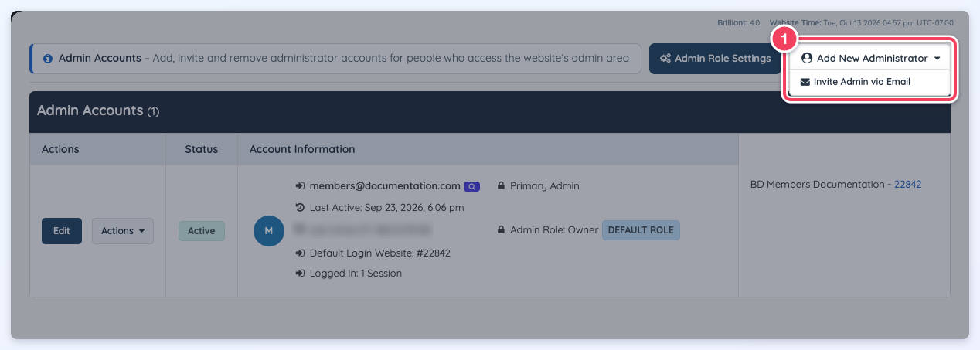Expand the Actions dropdown in the admin row
The image size is (980, 350).
[x=123, y=230]
